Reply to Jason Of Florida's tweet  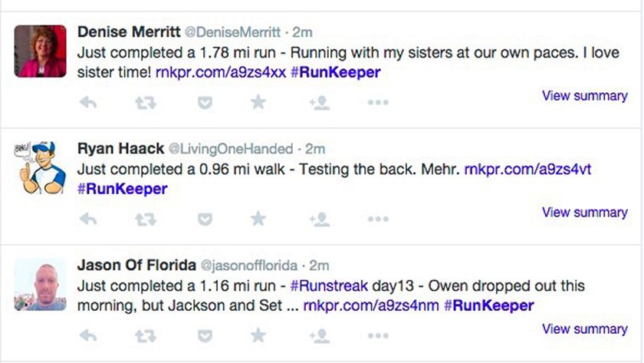pyautogui.click(x=88, y=335)
